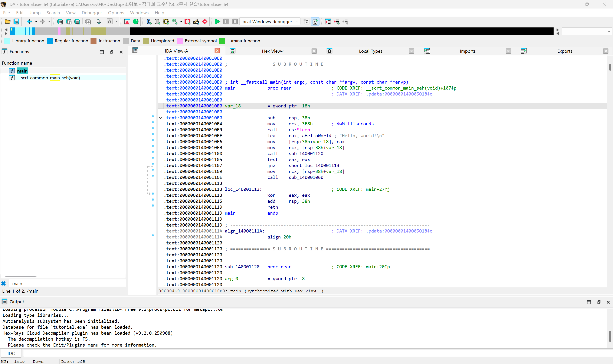Click the green squares add-enum icon
Image resolution: width=613 pixels, height=364 pixels.
point(174,21)
